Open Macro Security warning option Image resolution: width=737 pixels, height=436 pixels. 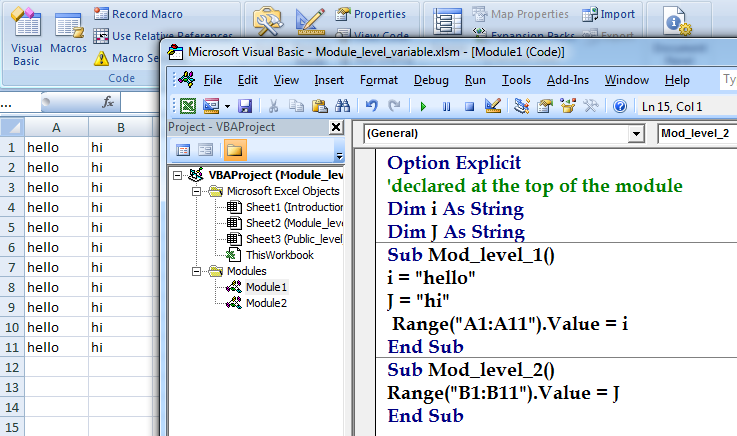coord(127,58)
